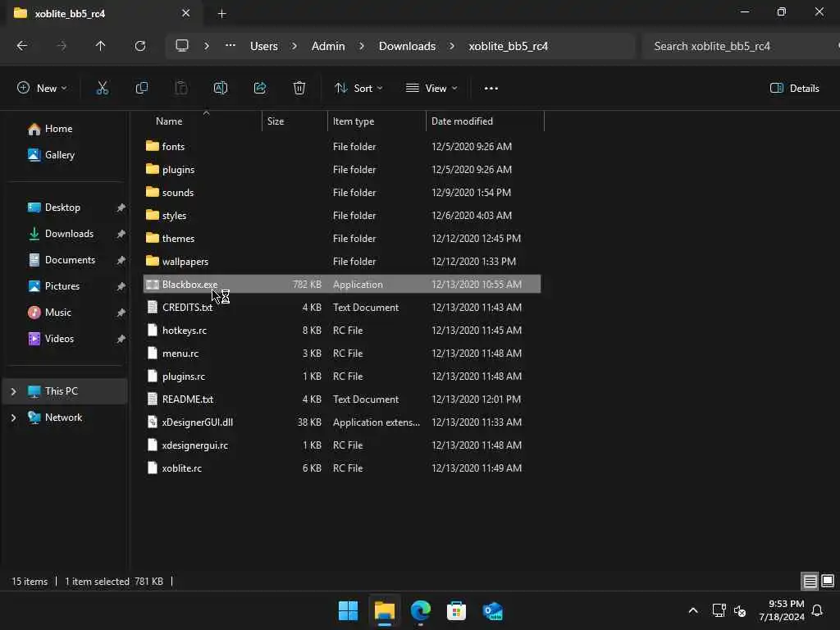Screen dimensions: 840x630
Task: Select the hotkeys.rc file
Action: [342, 331]
